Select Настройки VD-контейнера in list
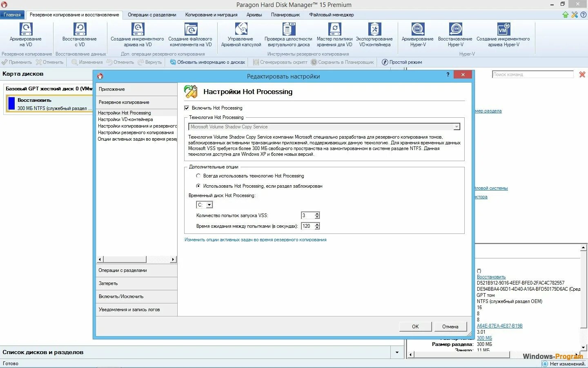Screen dimensions: 588x368 click(x=125, y=119)
